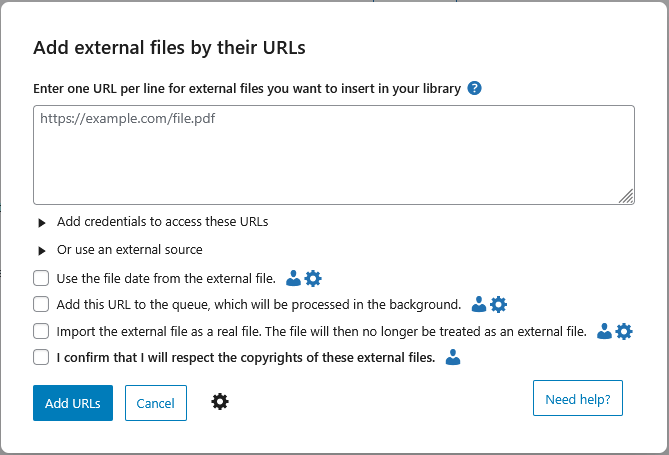Click the Cancel button

tap(155, 403)
